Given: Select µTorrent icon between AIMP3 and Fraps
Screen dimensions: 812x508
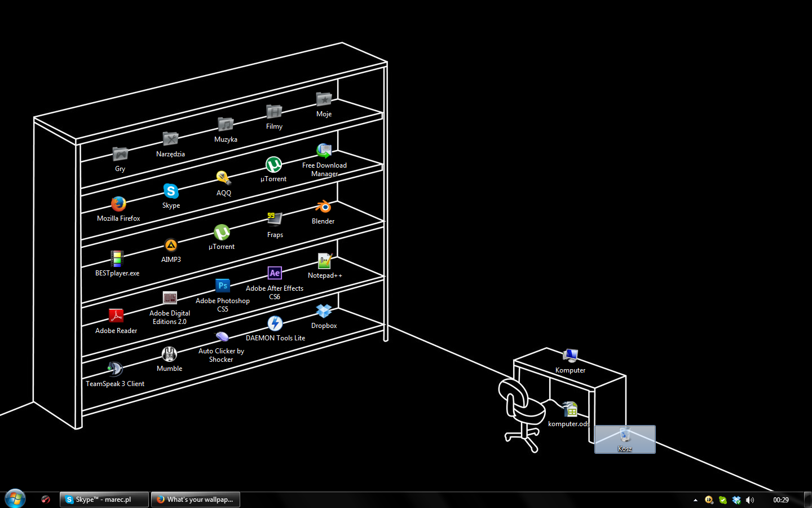Looking at the screenshot, I should tap(222, 232).
